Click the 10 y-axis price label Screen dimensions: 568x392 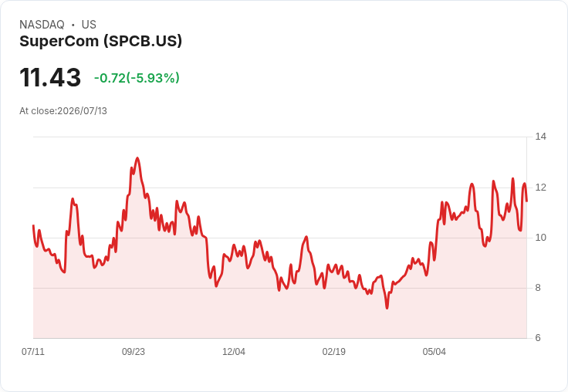click(x=541, y=238)
